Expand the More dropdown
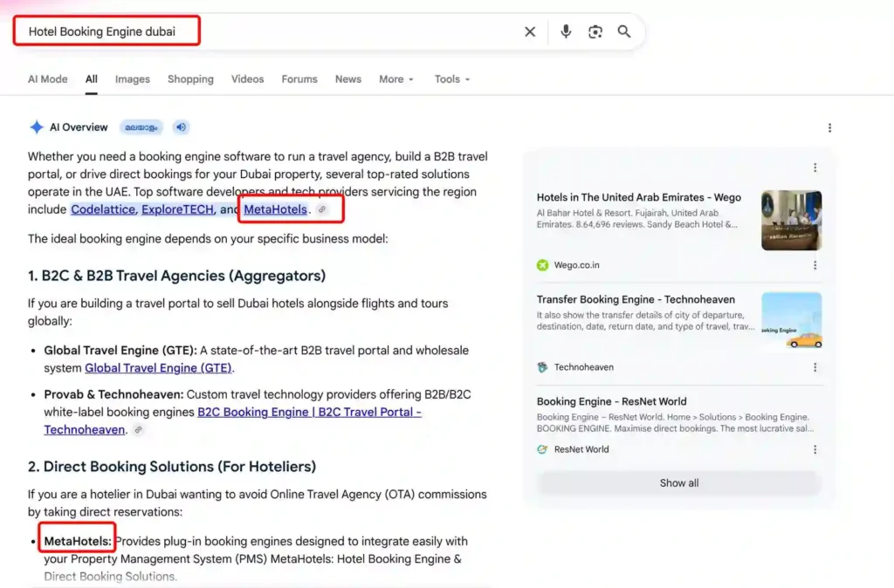This screenshot has height=588, width=894. pos(395,79)
